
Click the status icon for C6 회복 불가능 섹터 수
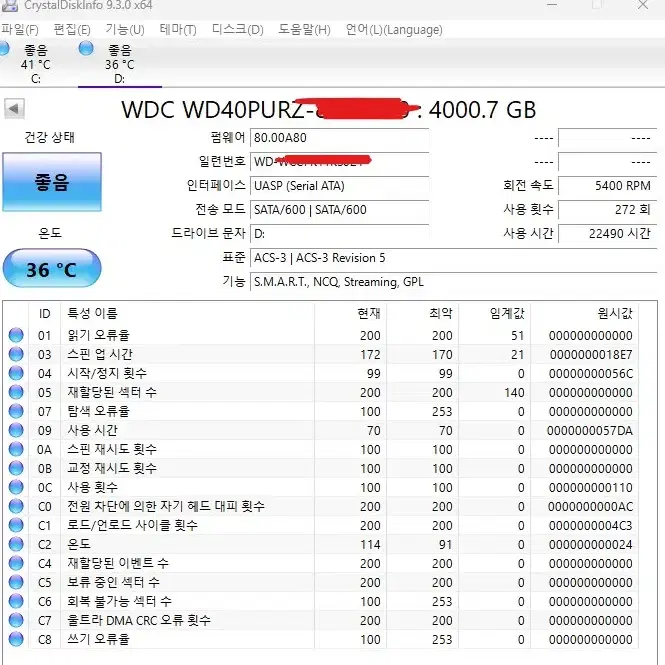click(x=16, y=601)
